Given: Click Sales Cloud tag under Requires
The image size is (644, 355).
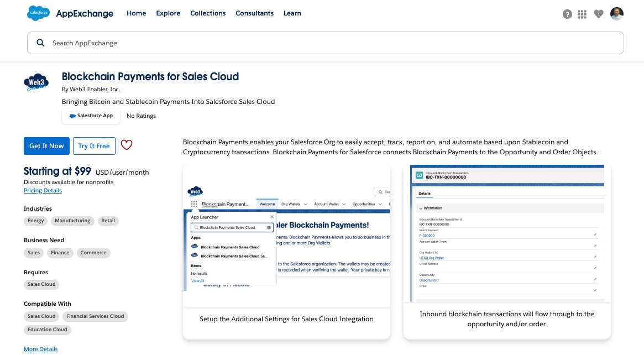Looking at the screenshot, I should [41, 284].
